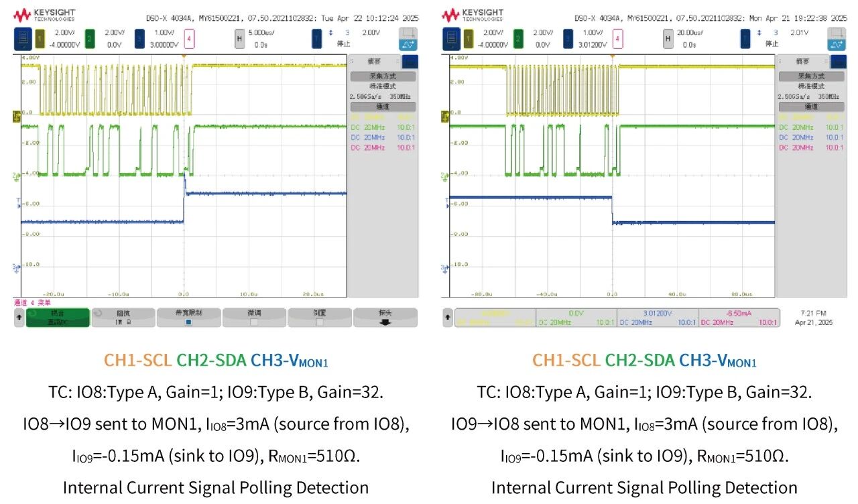Open main menu icon on left oscilloscope
This screenshot has width=858, height=504.
click(22, 40)
